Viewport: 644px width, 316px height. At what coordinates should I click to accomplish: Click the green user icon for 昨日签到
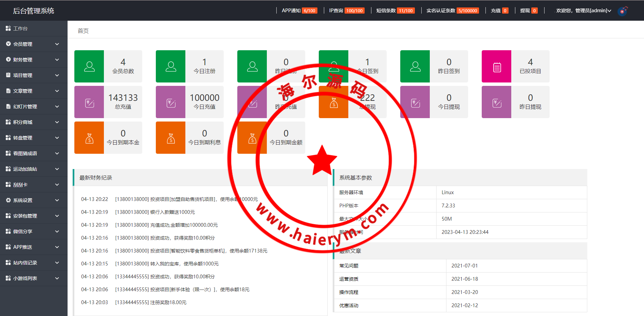pyautogui.click(x=415, y=67)
